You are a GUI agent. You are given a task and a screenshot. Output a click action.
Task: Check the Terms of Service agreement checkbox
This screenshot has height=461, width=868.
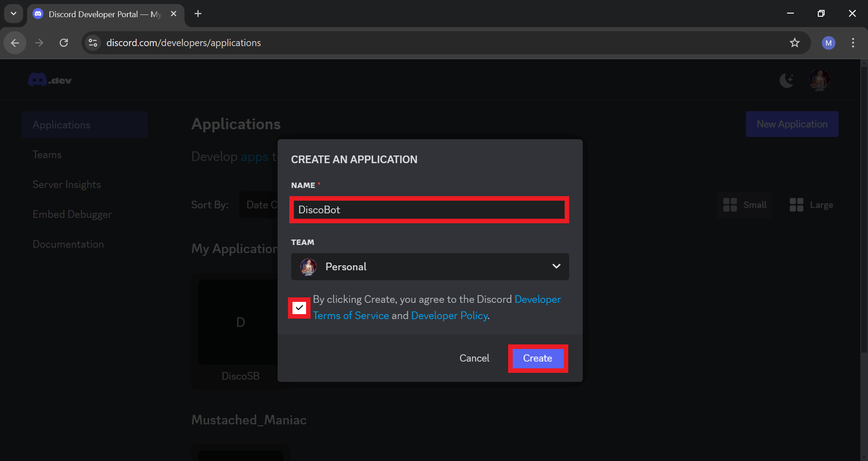coord(299,308)
